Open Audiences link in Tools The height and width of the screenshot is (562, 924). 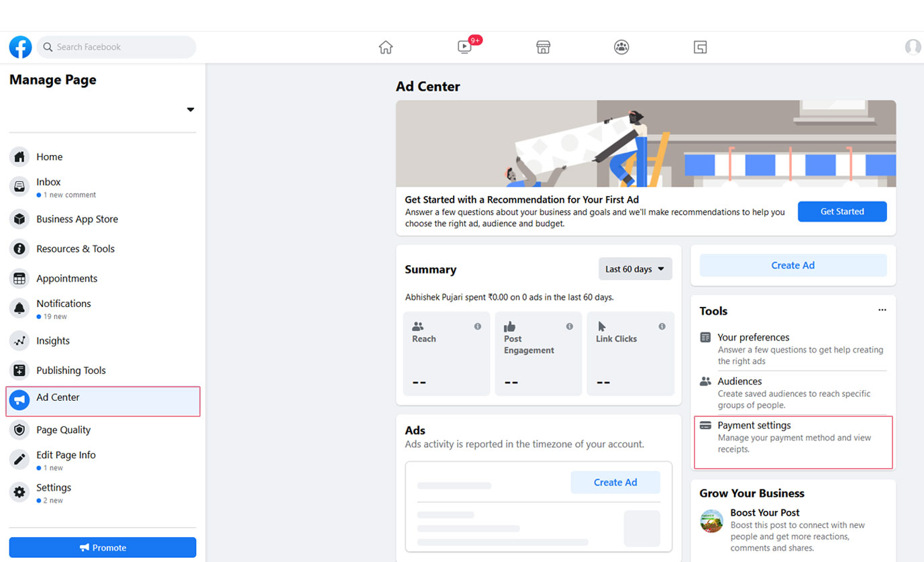click(x=739, y=381)
